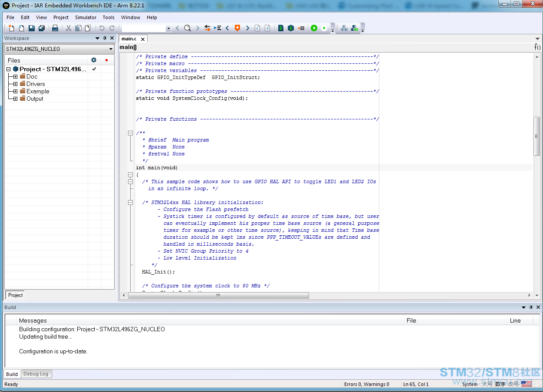Viewport: 543px width, 392px height.
Task: Go to the previous bookmark
Action: click(227, 28)
